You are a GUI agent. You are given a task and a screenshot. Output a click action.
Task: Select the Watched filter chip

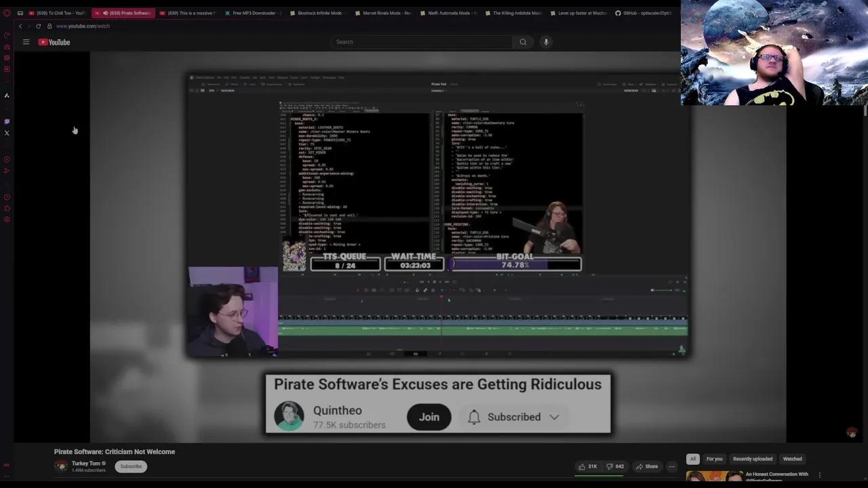(x=792, y=459)
